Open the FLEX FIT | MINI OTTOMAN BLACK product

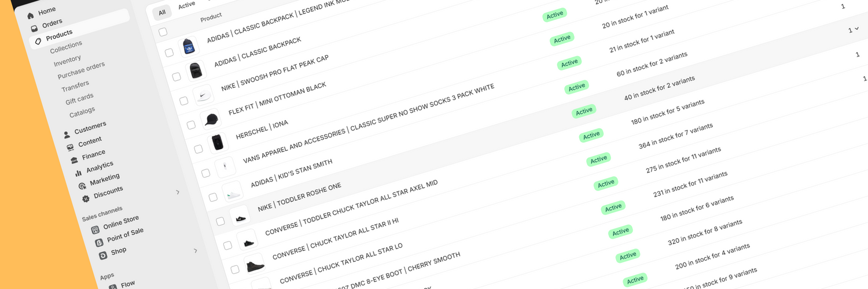pyautogui.click(x=277, y=99)
